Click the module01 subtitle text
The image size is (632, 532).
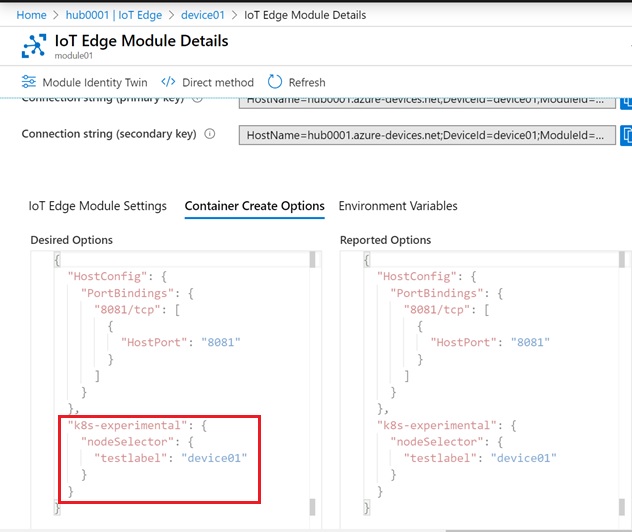pos(74,56)
